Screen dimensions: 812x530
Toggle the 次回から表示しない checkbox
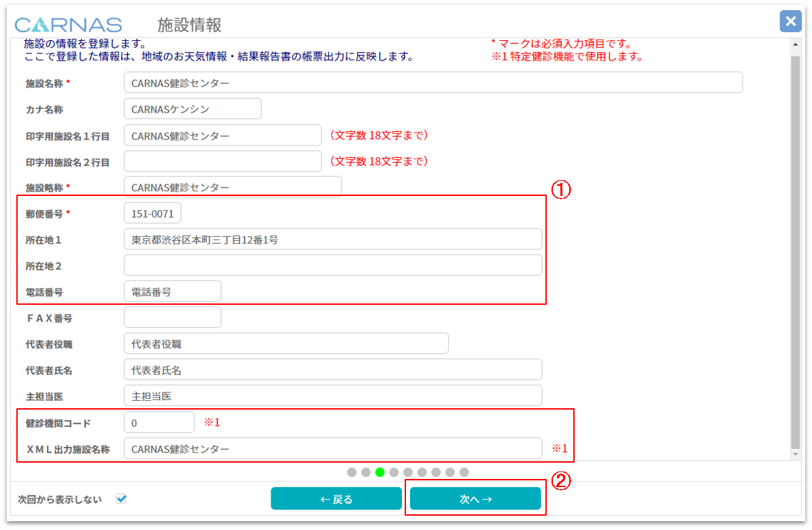(x=121, y=499)
